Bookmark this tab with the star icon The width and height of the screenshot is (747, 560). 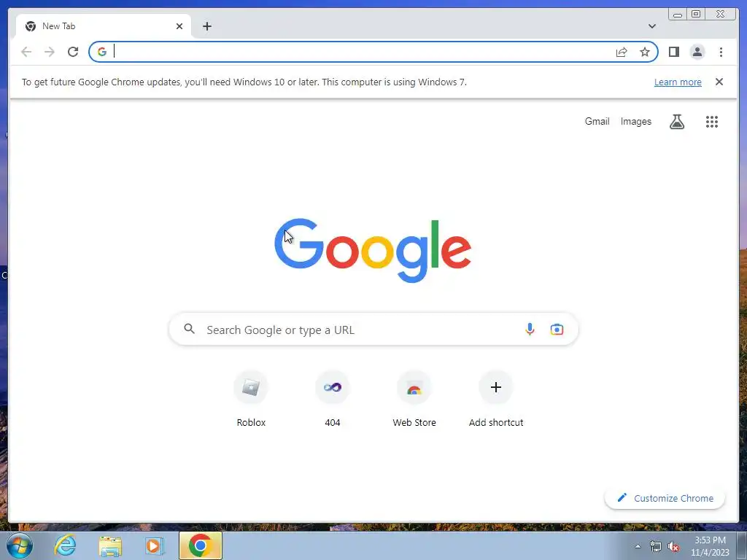(x=645, y=52)
